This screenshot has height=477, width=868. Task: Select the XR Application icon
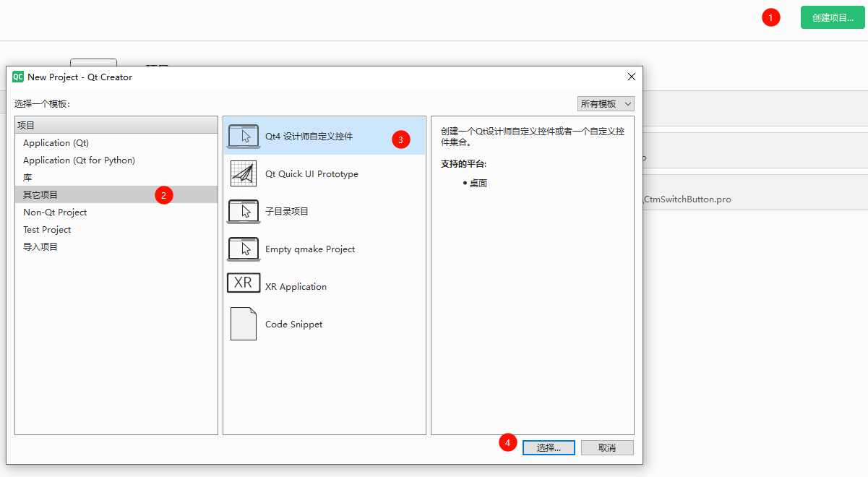point(244,283)
